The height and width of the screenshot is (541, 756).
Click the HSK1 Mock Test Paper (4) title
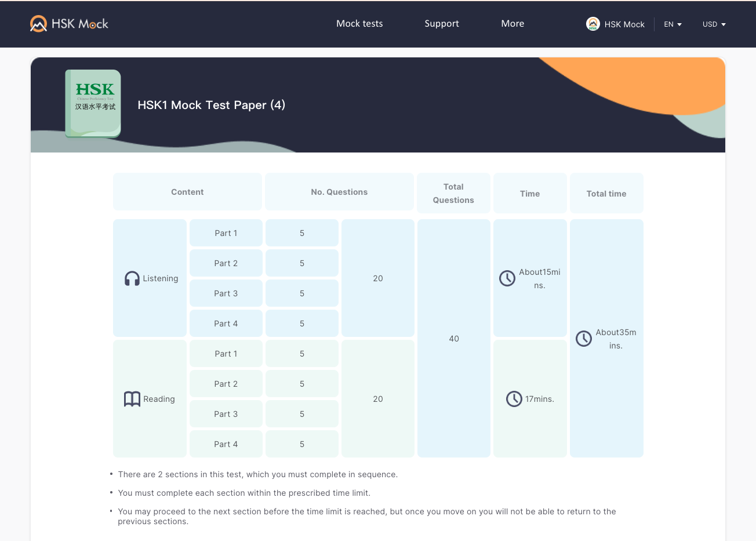(x=212, y=105)
